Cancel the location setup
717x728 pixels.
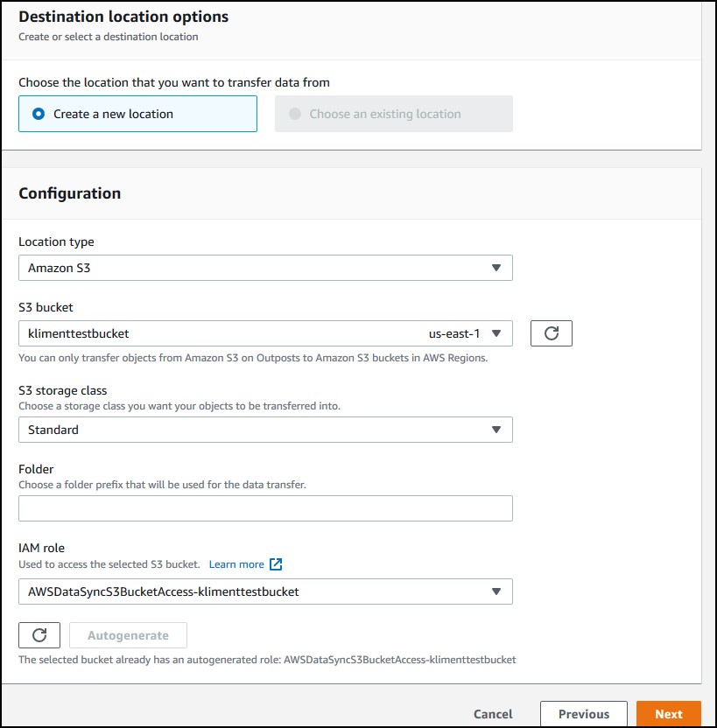(x=493, y=714)
